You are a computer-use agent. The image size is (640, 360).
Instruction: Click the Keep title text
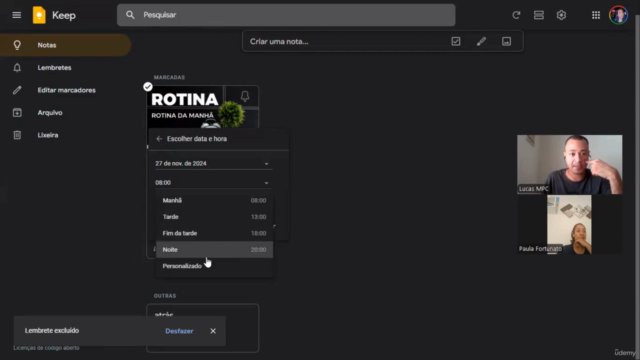point(64,16)
